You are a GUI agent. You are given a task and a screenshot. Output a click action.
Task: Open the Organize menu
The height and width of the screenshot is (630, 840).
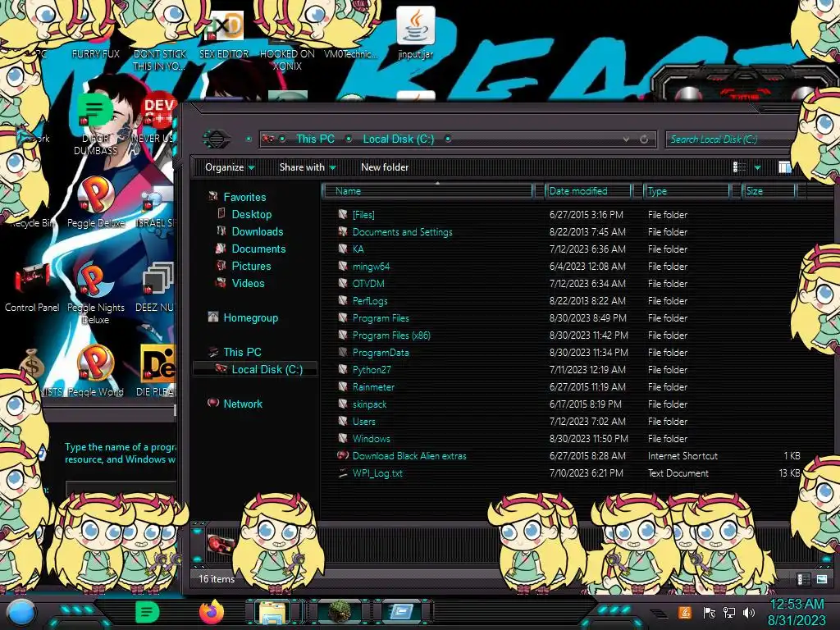[x=230, y=167]
